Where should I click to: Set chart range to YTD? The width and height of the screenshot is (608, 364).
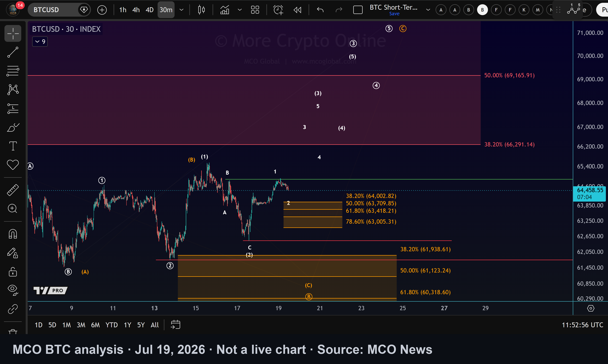click(111, 325)
